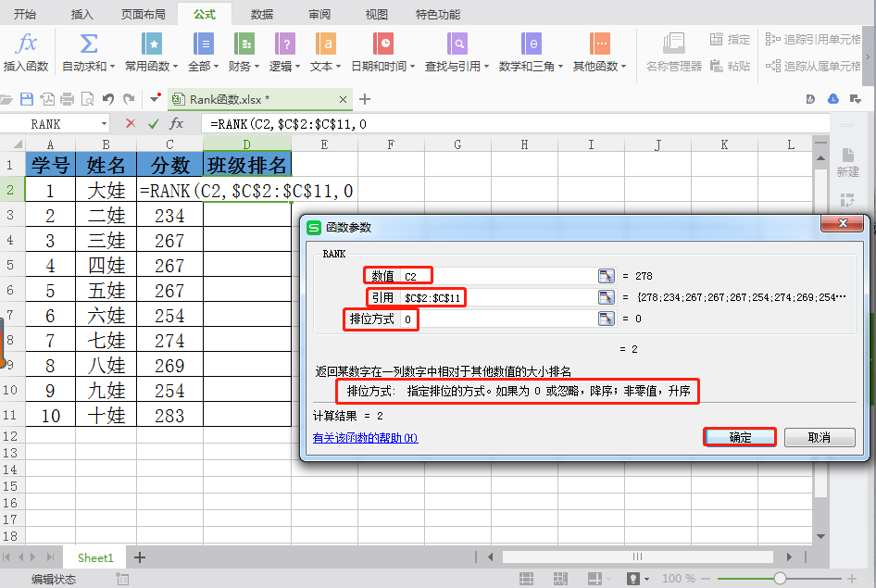This screenshot has width=876, height=588.
Task: Click the print preview icon
Action: pyautogui.click(x=88, y=99)
